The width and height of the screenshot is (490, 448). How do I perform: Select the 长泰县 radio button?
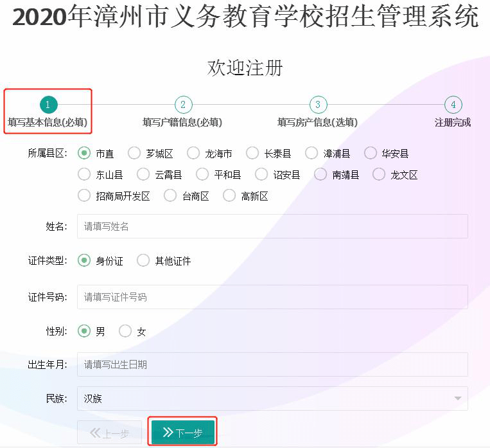(x=252, y=153)
